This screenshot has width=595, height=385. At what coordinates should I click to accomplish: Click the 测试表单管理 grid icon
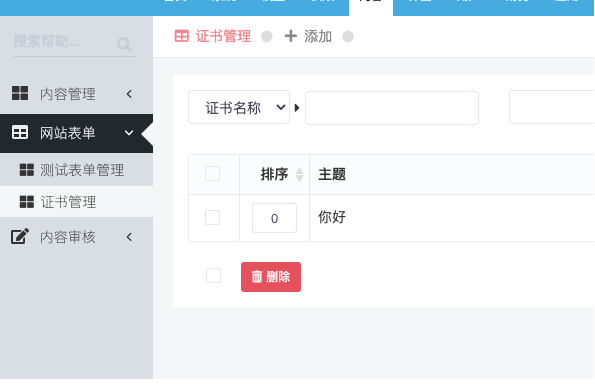[27, 170]
